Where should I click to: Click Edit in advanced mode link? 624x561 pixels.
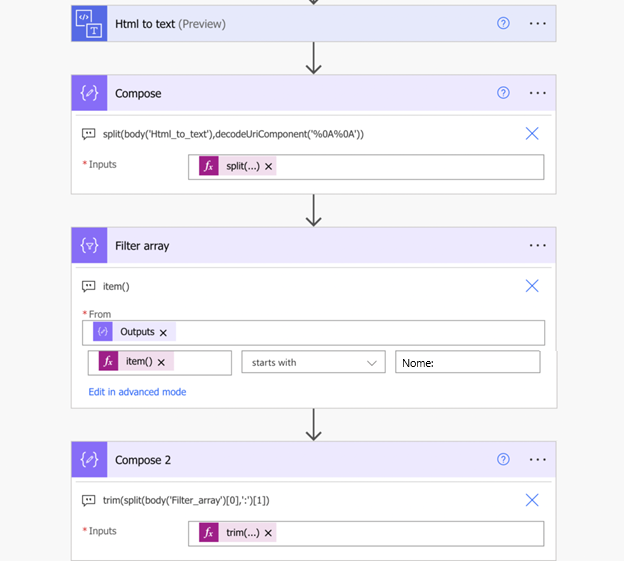(137, 392)
